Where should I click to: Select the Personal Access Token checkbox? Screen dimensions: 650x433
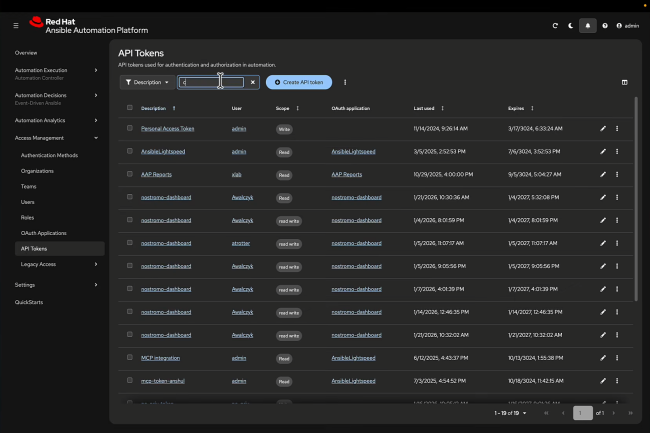pos(130,128)
